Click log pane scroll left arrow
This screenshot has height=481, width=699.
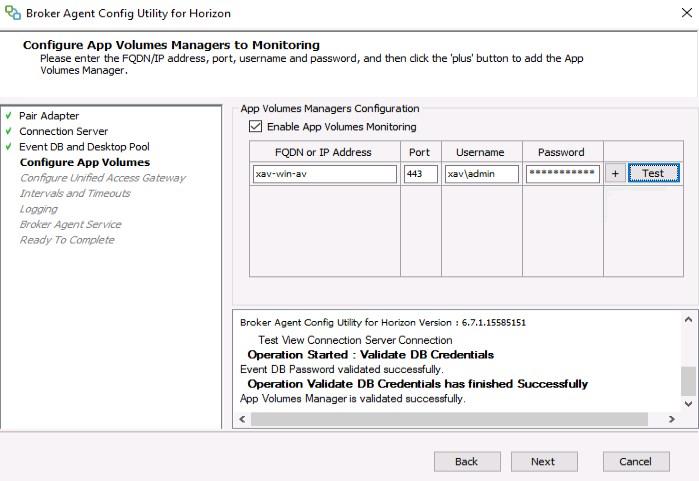tap(243, 419)
